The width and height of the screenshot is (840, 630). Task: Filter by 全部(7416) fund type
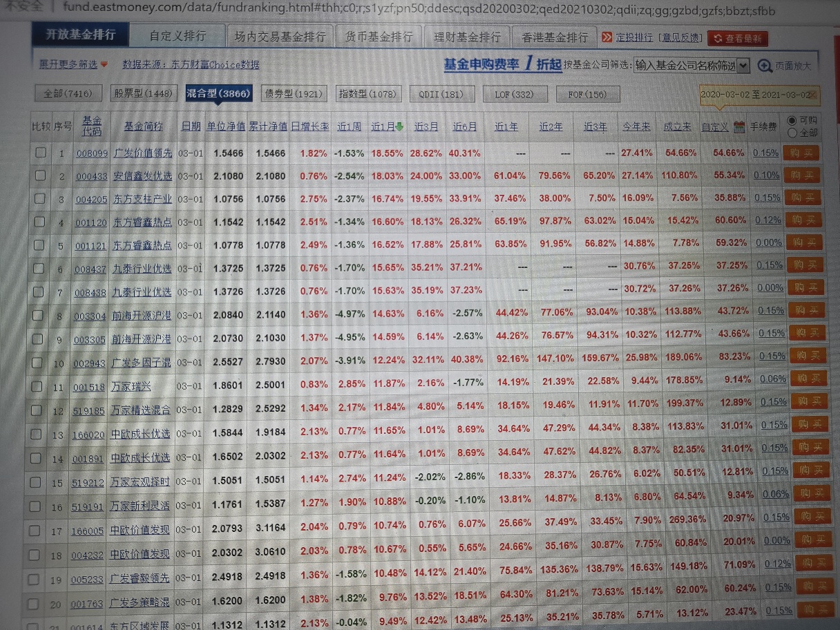pyautogui.click(x=68, y=93)
